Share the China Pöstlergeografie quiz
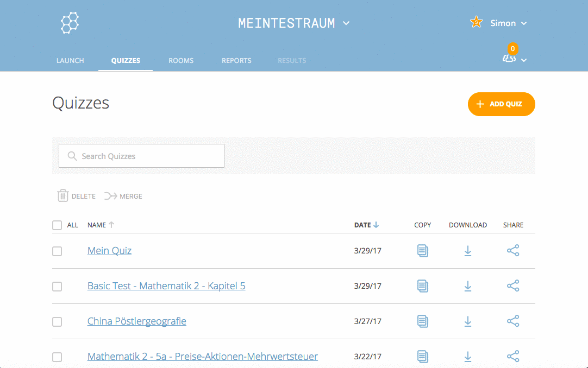This screenshot has height=368, width=588. point(513,321)
